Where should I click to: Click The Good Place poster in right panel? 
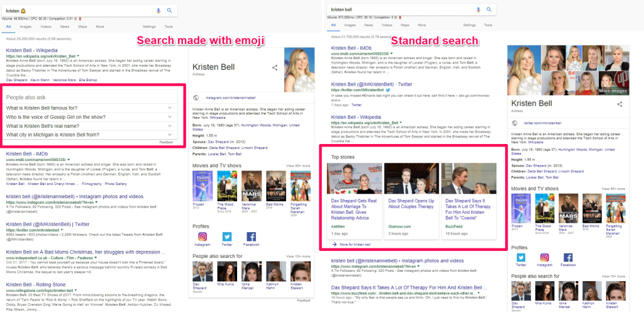coord(545,208)
